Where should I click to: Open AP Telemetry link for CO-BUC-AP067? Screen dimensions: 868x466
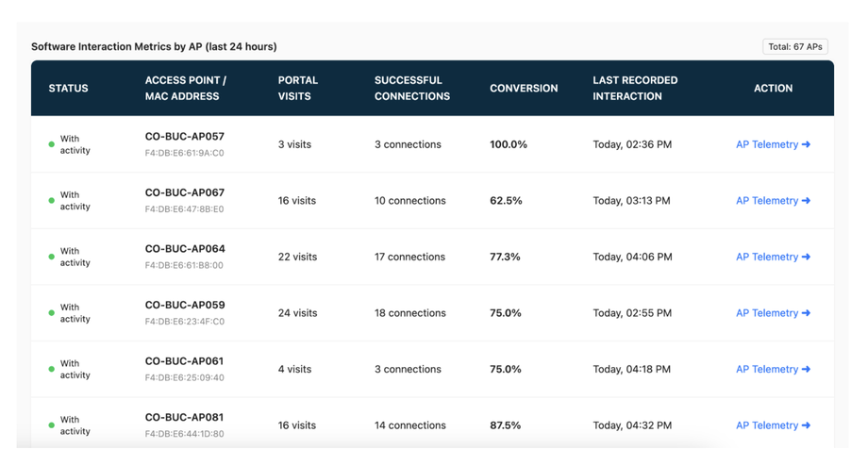click(773, 201)
